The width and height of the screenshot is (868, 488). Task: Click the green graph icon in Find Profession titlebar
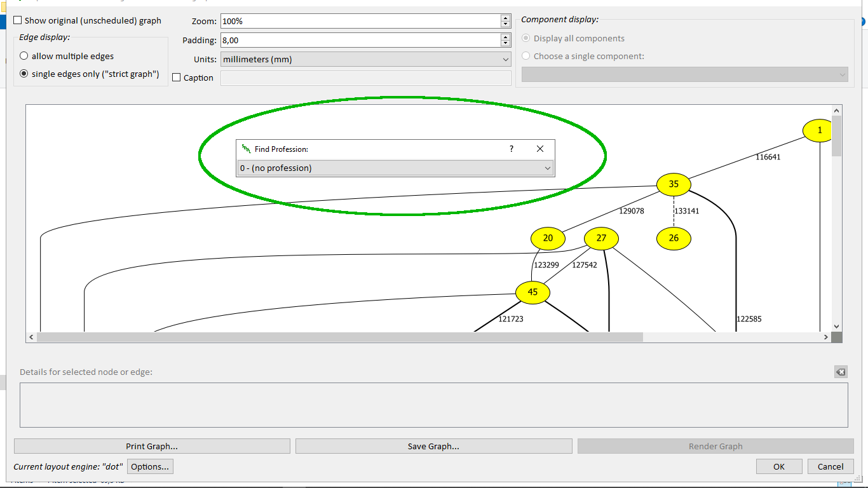click(x=247, y=149)
